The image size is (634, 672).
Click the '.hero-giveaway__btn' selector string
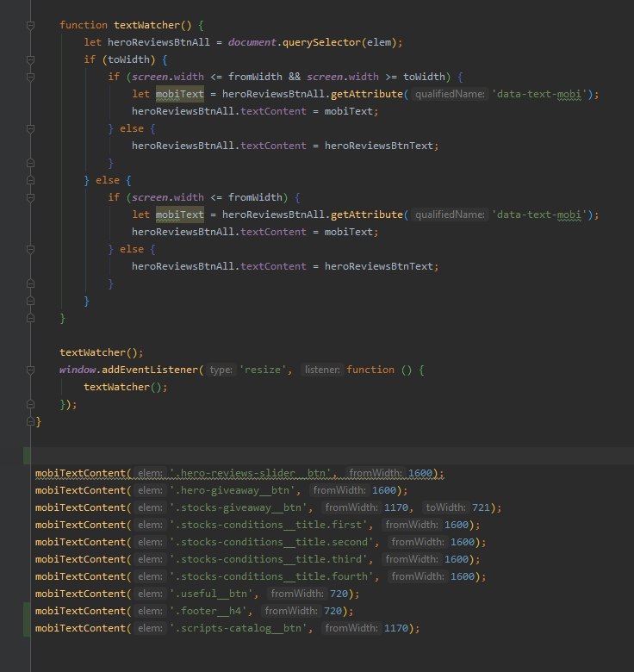tap(233, 490)
